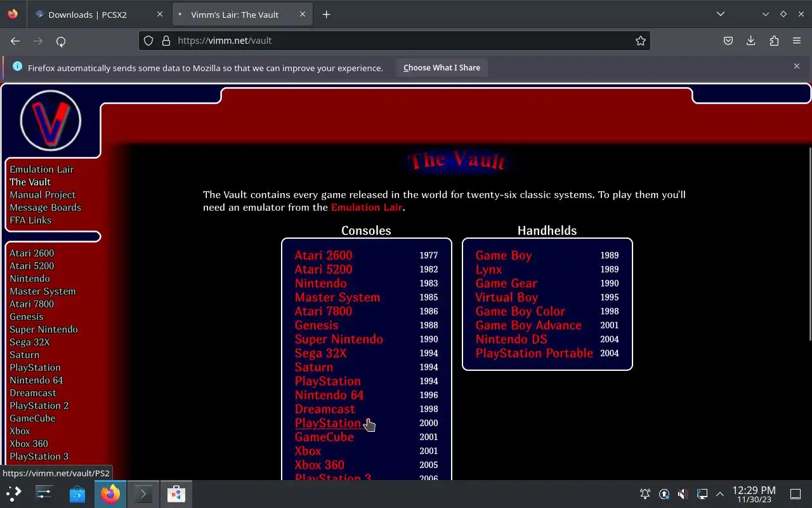
Task: Open the Firefox downloads icon
Action: pos(751,41)
